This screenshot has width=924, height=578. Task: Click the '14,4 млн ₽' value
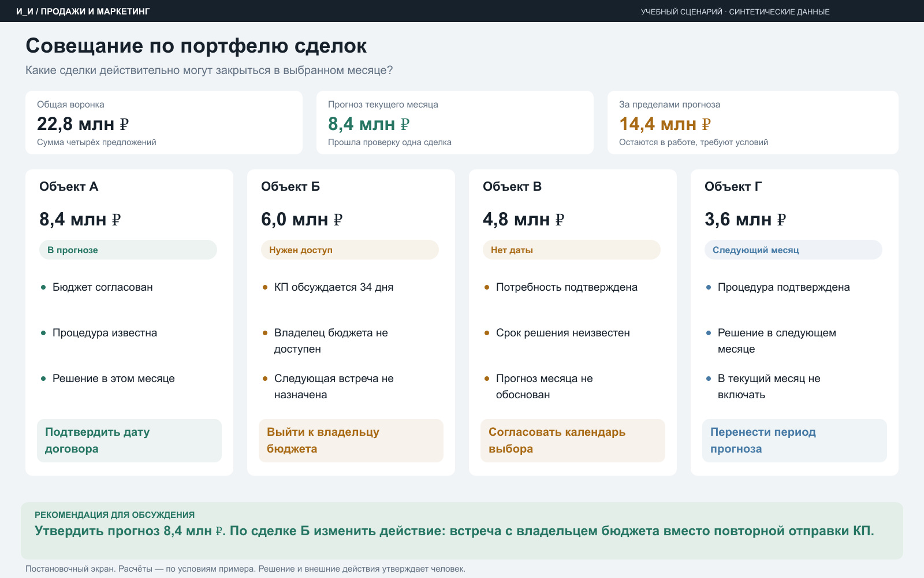coord(665,124)
